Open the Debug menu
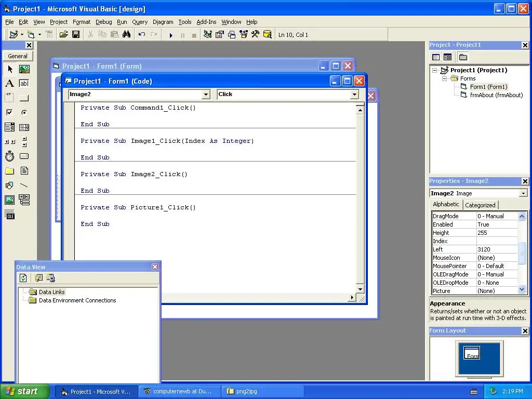The image size is (532, 399). point(103,22)
